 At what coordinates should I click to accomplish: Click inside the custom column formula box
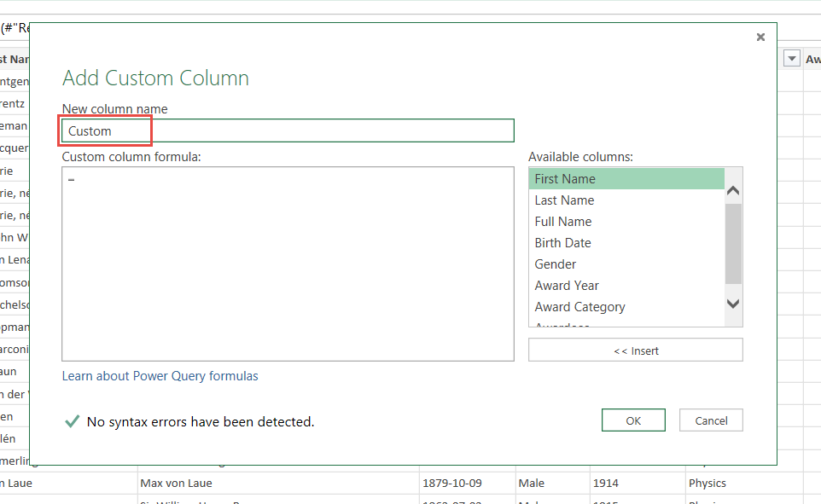point(288,264)
